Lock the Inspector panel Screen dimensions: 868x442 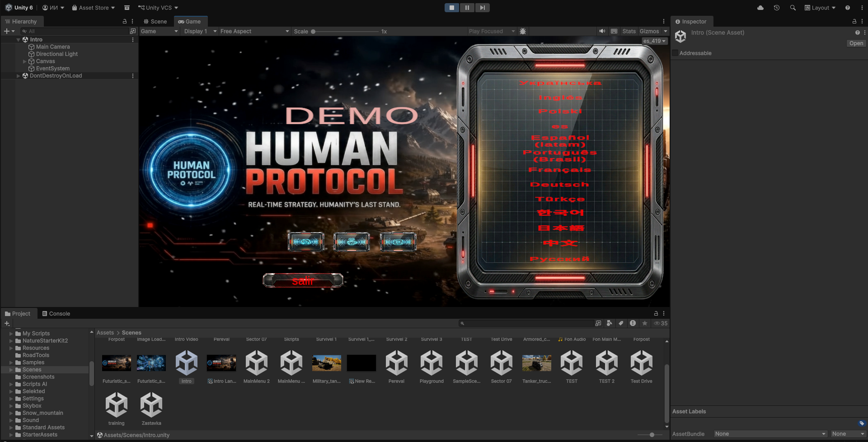tap(854, 21)
